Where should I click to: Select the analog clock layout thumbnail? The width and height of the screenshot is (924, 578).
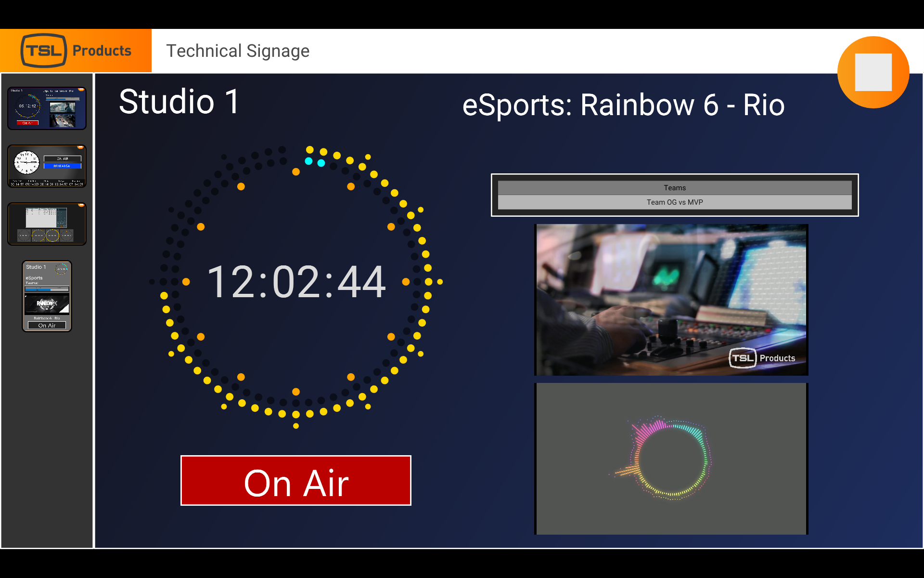coord(46,167)
